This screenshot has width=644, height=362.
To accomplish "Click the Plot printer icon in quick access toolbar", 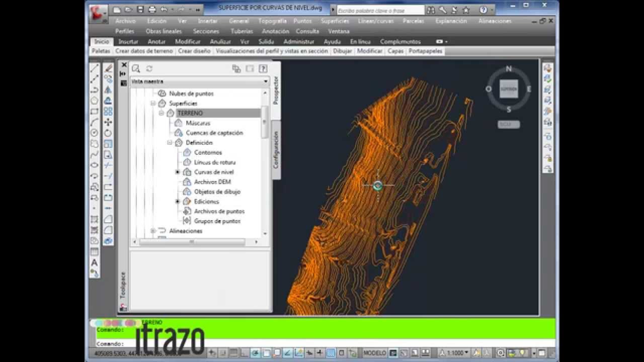I will click(x=152, y=10).
